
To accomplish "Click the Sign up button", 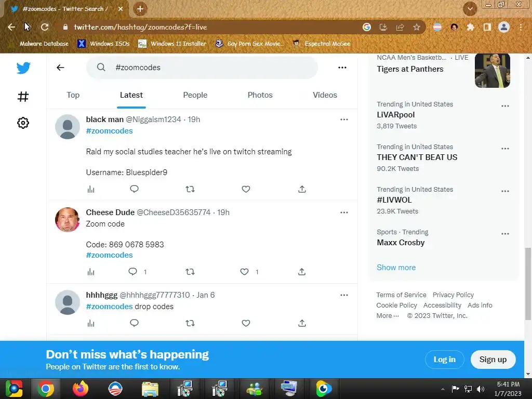I will coord(493,360).
